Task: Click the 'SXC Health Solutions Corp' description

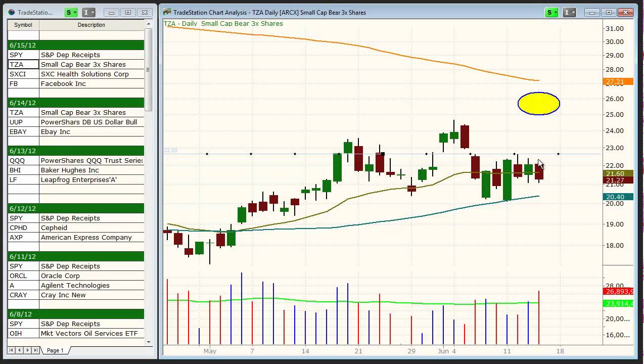Action: coord(85,74)
